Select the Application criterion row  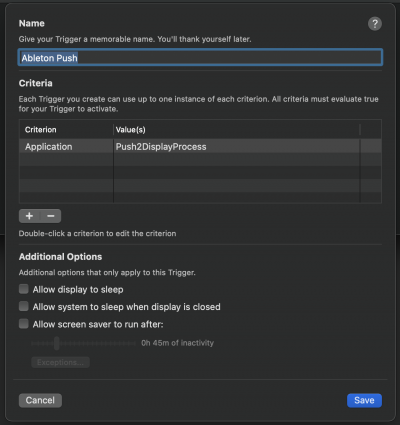click(x=200, y=146)
